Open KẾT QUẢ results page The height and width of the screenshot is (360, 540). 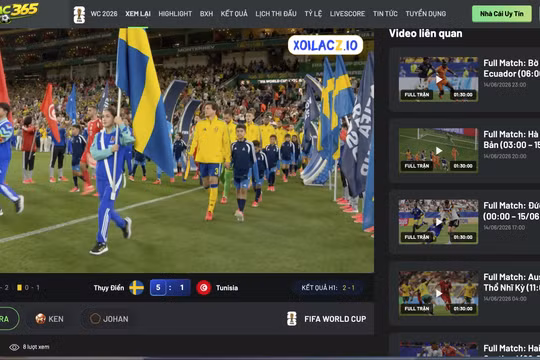point(234,14)
